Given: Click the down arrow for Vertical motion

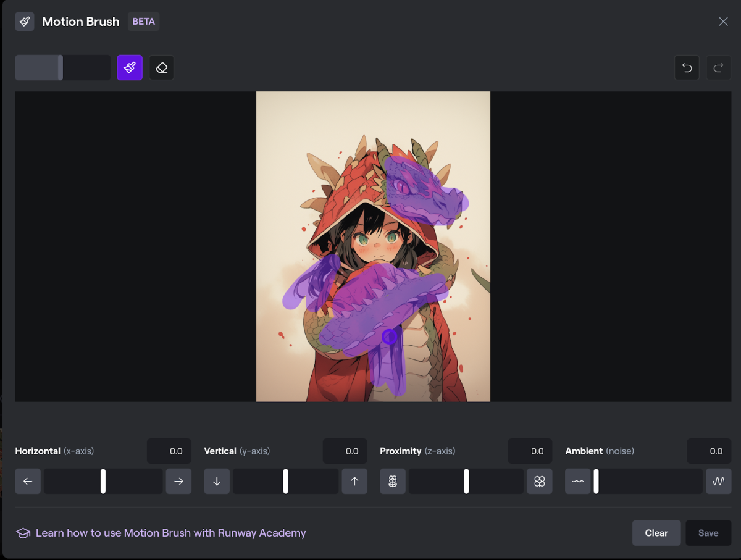Looking at the screenshot, I should pyautogui.click(x=217, y=482).
